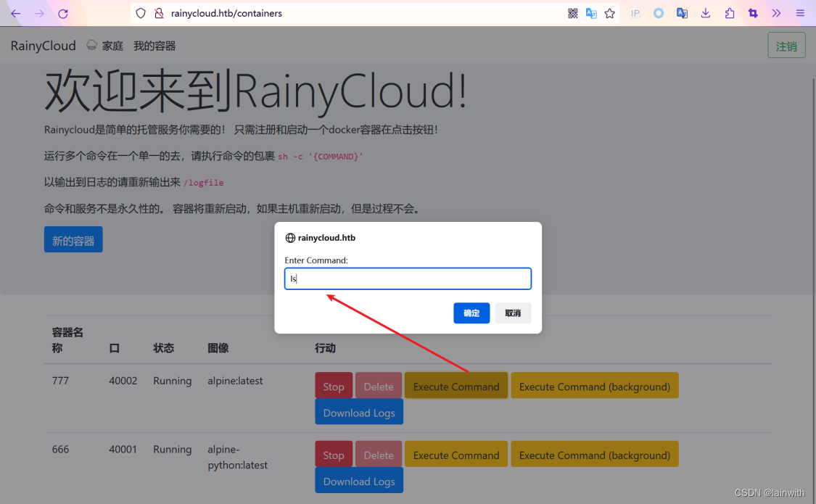Bookmark this page with the star icon
Image resolution: width=816 pixels, height=504 pixels.
(x=610, y=14)
